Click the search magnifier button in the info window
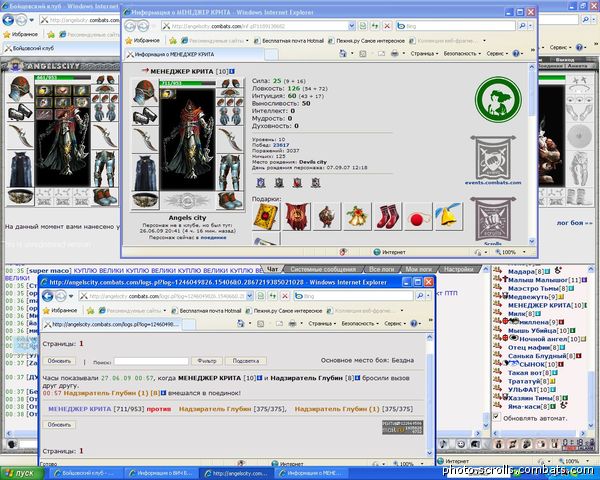 [522, 26]
